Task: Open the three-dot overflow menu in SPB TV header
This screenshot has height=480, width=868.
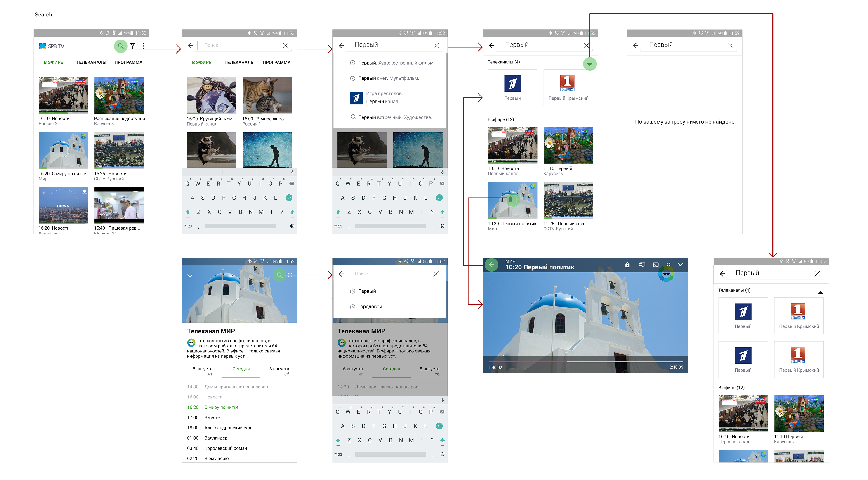Action: [x=144, y=46]
